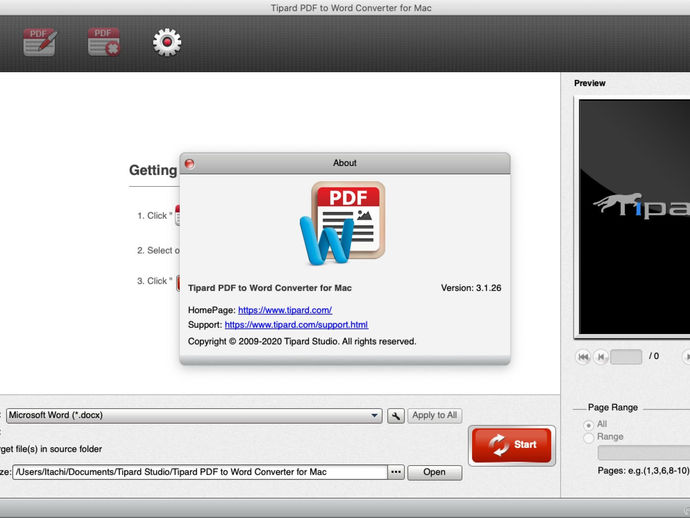
Task: Go to first page in Preview controls
Action: pos(583,357)
